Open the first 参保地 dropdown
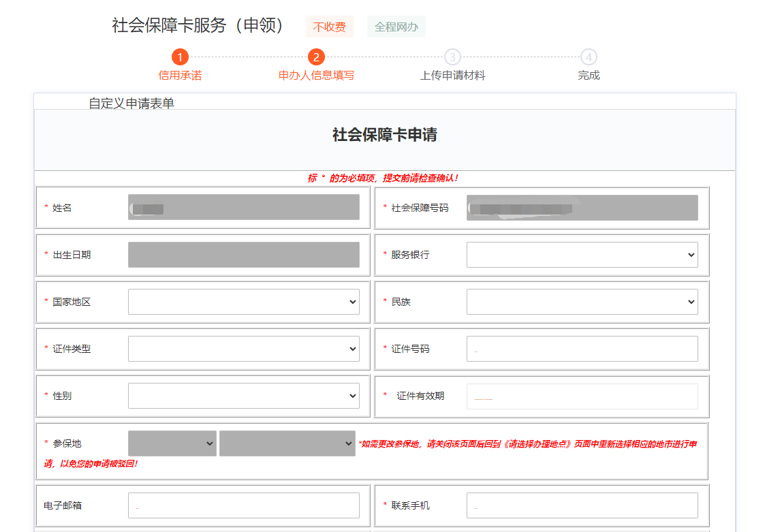 click(172, 443)
